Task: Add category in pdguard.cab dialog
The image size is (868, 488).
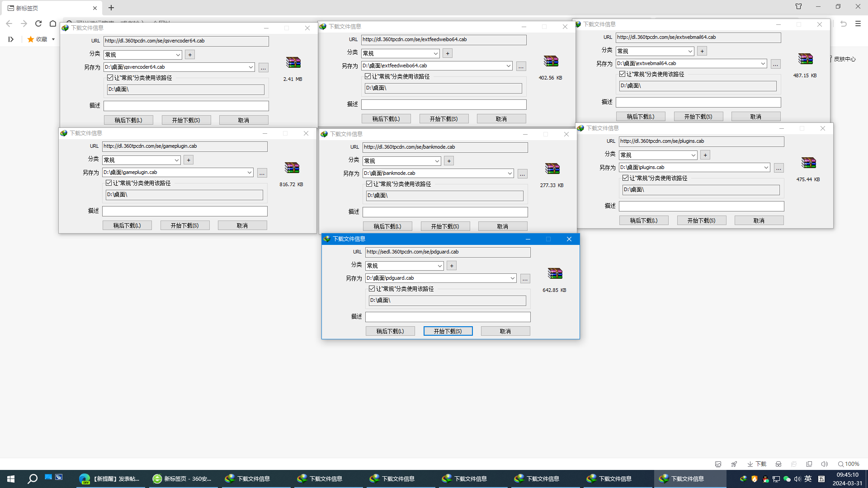Action: 452,266
